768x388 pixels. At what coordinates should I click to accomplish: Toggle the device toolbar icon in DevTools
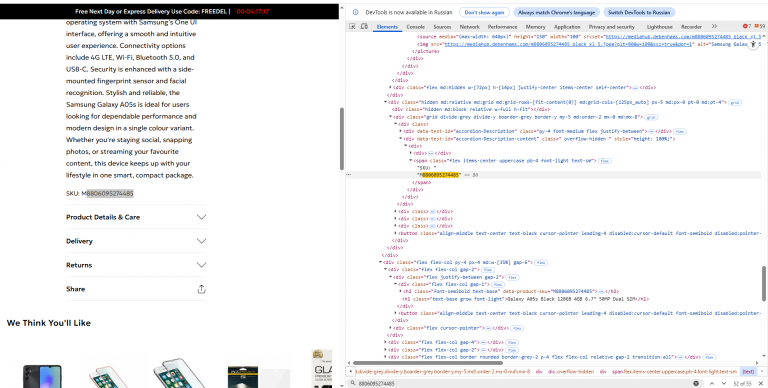tap(364, 26)
